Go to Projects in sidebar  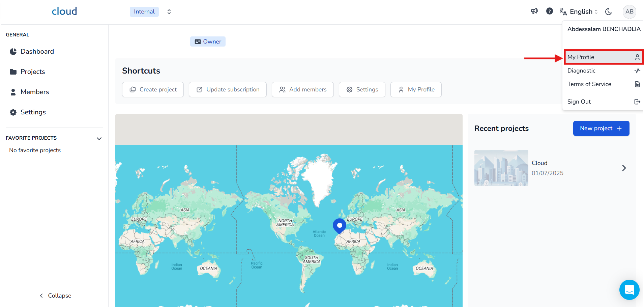pos(33,72)
